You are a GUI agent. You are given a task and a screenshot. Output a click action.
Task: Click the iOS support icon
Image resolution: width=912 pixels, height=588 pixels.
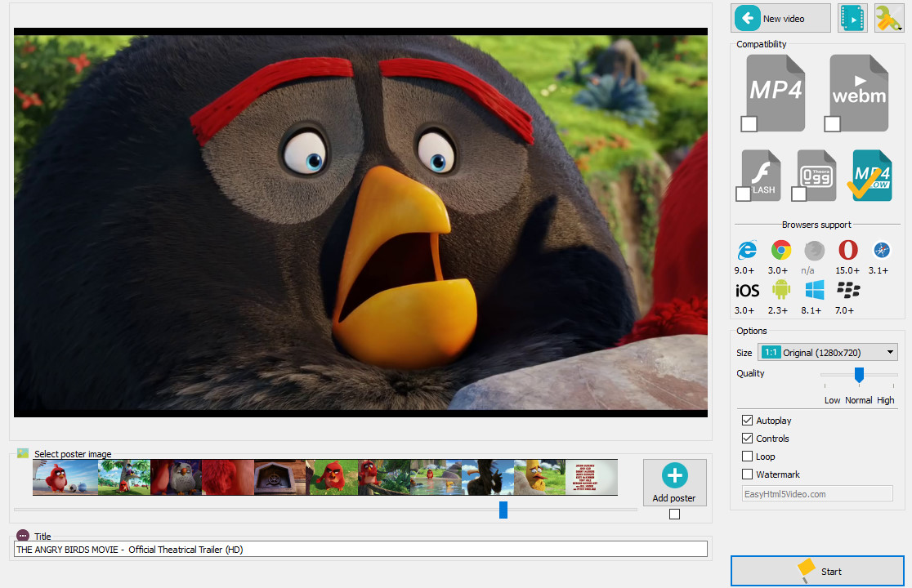pos(746,290)
